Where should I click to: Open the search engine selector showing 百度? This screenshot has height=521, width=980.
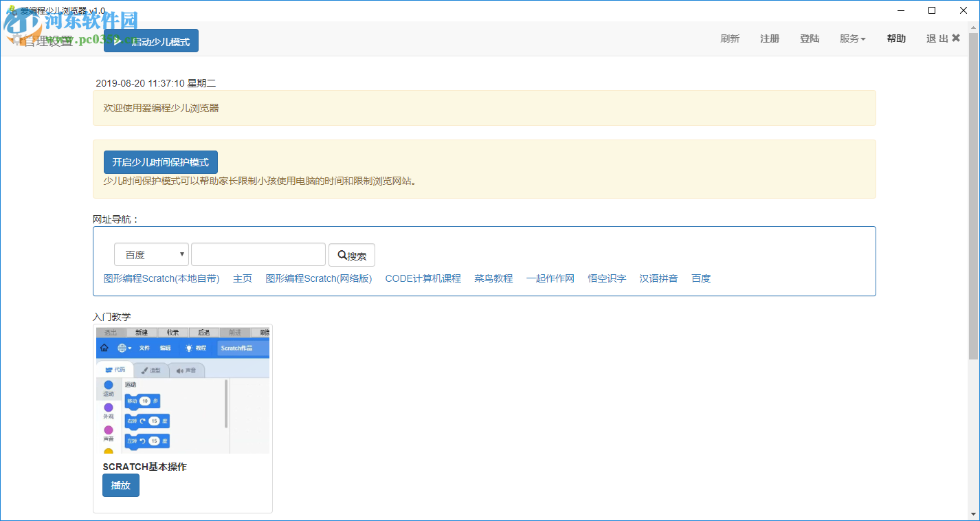(151, 254)
